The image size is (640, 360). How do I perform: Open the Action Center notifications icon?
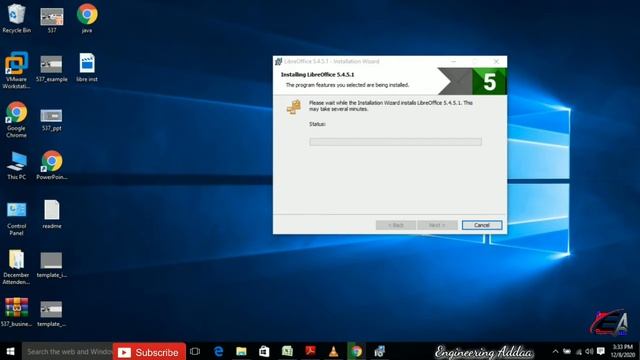600,351
